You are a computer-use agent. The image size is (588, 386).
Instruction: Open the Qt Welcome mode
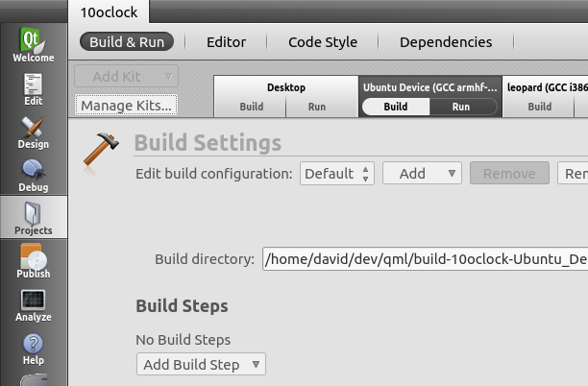point(34,44)
